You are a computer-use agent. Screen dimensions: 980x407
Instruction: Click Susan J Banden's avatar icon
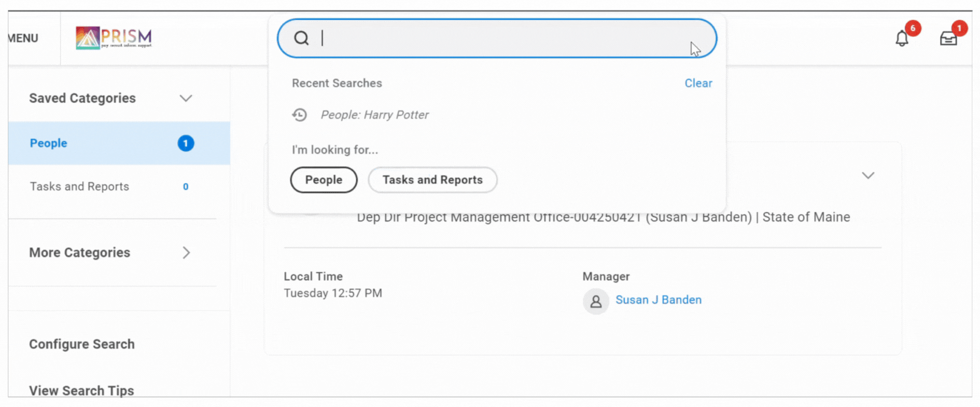click(x=596, y=301)
